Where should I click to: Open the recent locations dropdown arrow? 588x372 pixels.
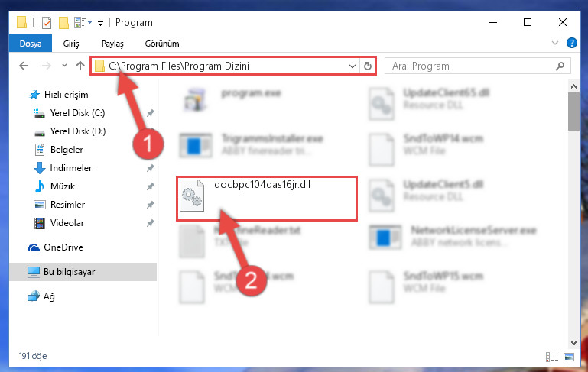64,66
